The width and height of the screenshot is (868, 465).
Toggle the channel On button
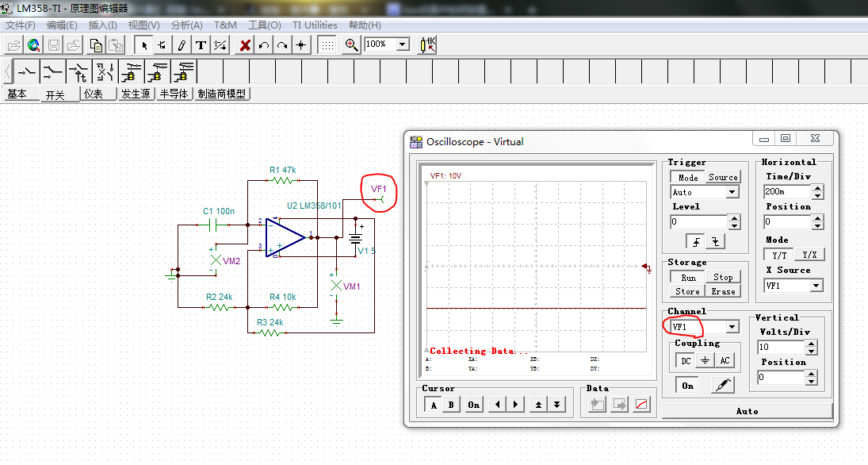[x=687, y=386]
